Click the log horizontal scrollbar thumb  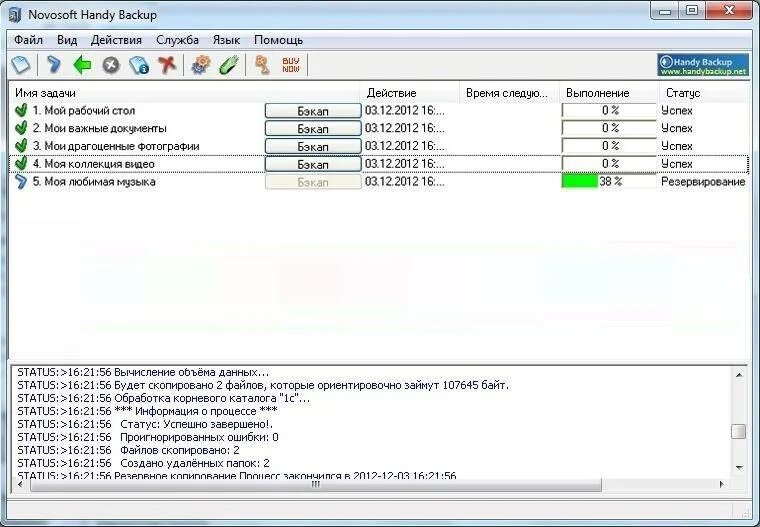pos(316,484)
